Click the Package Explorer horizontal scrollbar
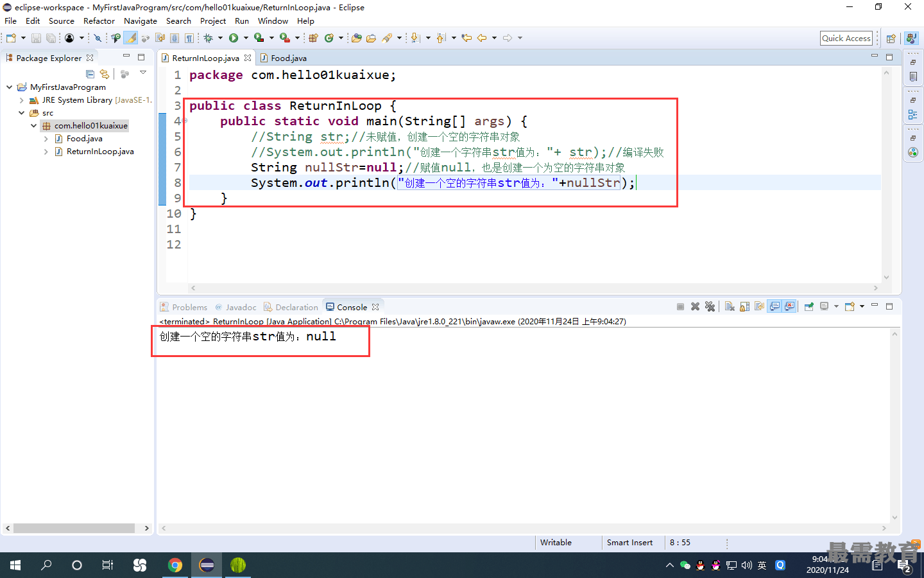The width and height of the screenshot is (924, 578). 74,529
